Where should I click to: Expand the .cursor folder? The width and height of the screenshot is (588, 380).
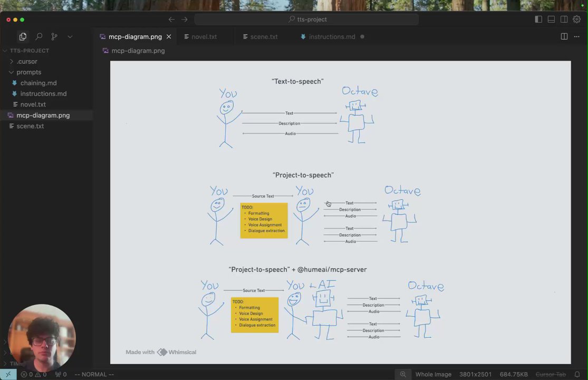[x=26, y=62]
